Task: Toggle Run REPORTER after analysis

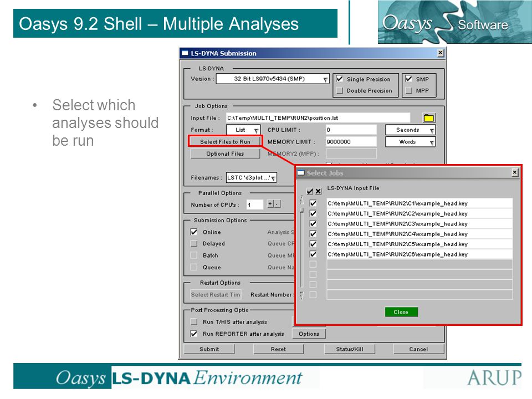Action: pos(194,334)
